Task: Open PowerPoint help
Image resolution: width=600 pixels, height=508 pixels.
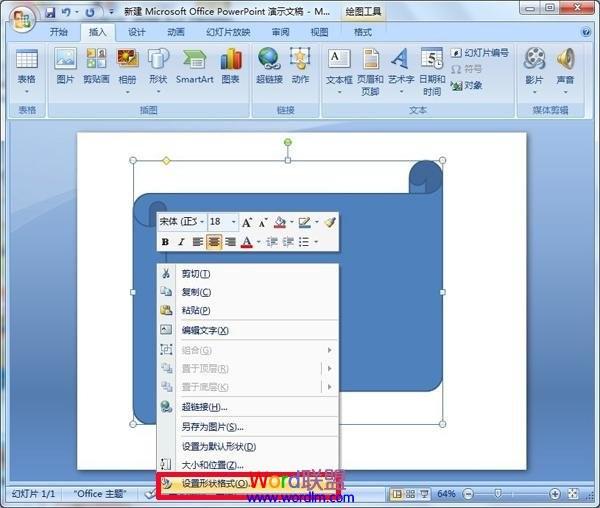Action: point(586,32)
